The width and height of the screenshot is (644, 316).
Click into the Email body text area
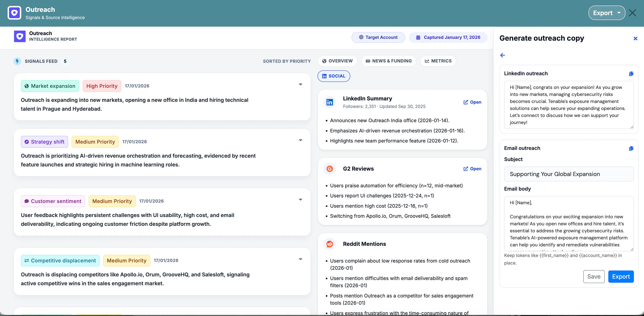point(569,224)
